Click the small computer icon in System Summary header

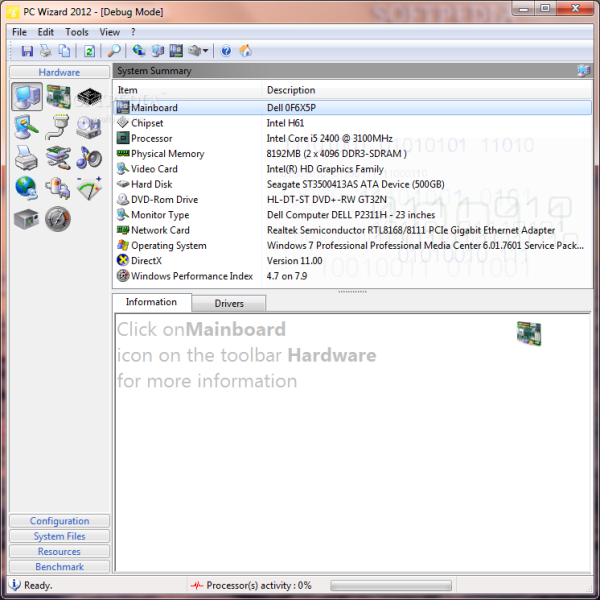(x=584, y=71)
